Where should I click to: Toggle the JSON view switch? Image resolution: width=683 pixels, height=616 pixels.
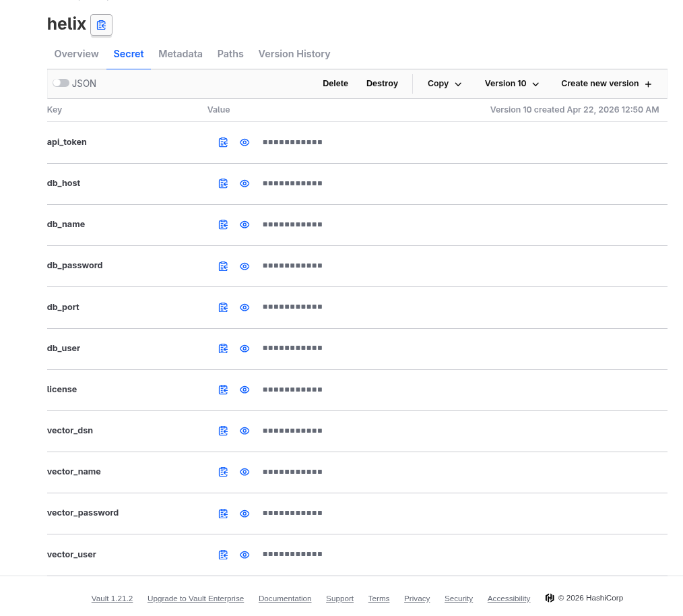tap(61, 83)
